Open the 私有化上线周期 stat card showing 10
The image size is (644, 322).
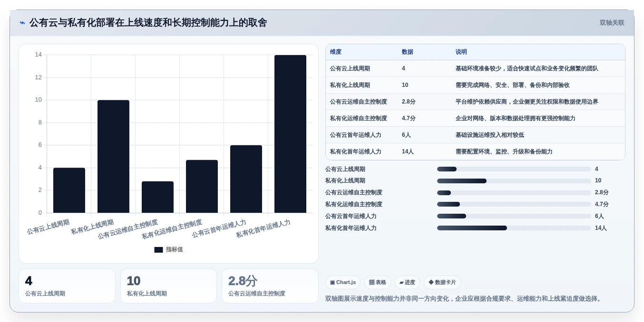click(168, 286)
